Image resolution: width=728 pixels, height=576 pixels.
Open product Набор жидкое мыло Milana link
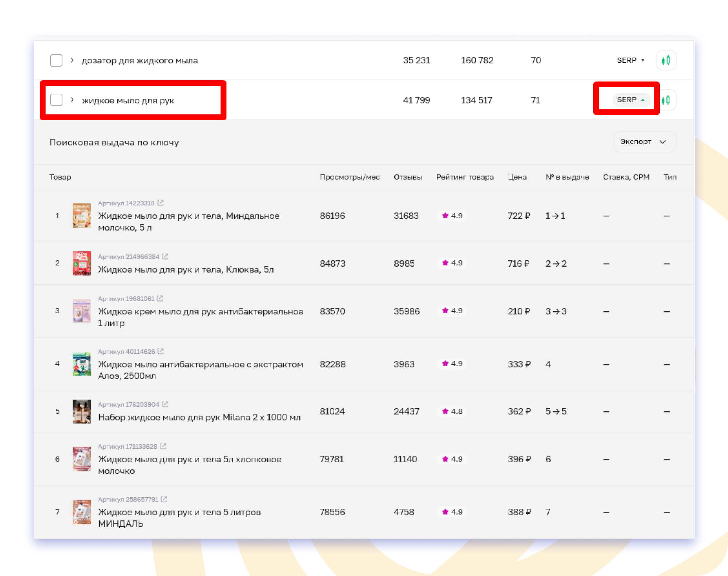199,417
